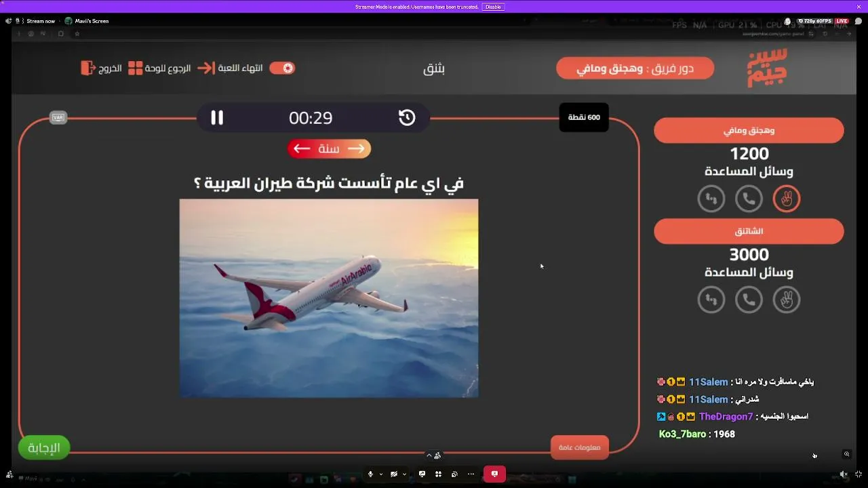Image resolution: width=868 pixels, height=488 pixels.
Task: Click the بثق title in the header
Action: click(x=434, y=68)
